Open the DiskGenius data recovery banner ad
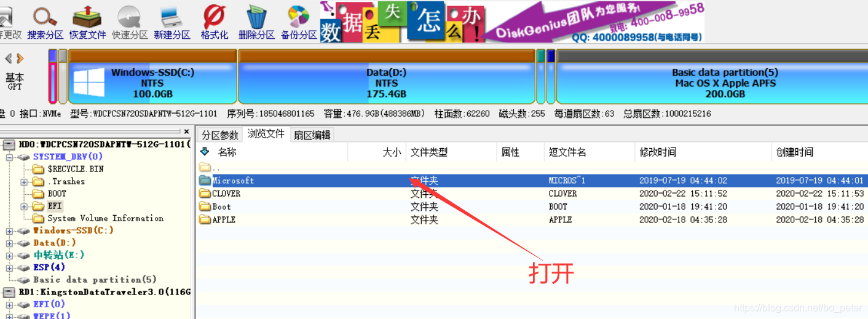This screenshot has height=319, width=868. [x=511, y=22]
